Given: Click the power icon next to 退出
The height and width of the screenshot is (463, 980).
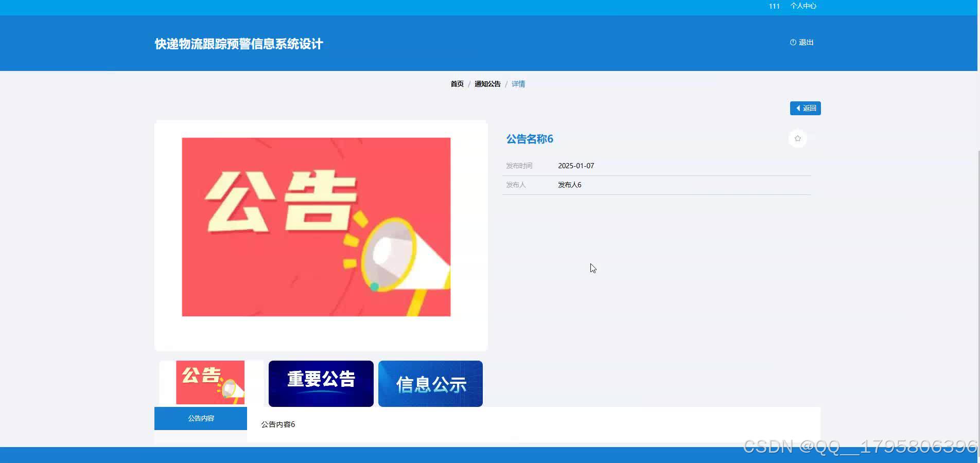Looking at the screenshot, I should (792, 42).
